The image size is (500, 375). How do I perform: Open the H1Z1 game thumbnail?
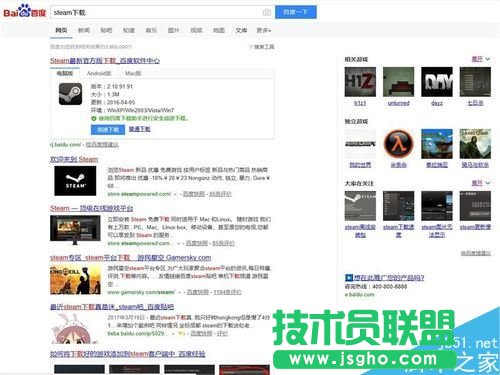360,82
